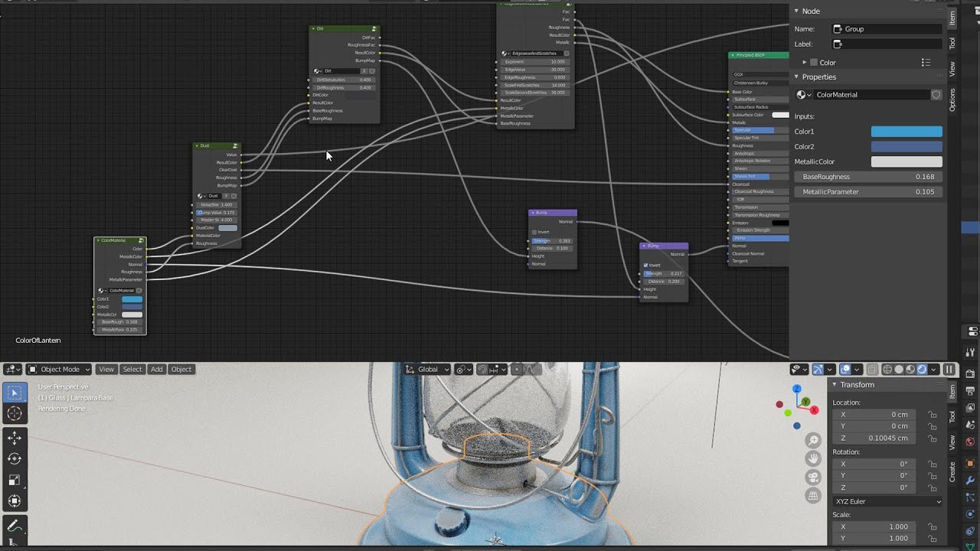This screenshot has width=980, height=551.
Task: Choose the Scale tool
Action: point(15,481)
